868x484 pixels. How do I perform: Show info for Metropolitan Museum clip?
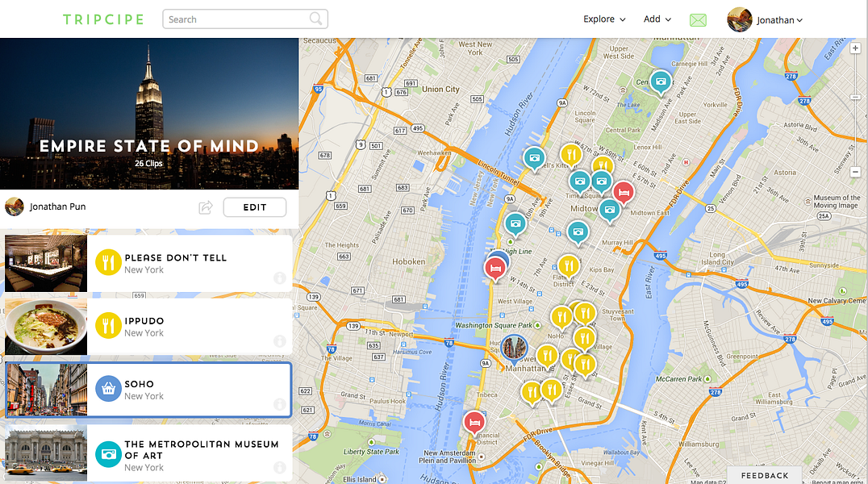coord(280,467)
